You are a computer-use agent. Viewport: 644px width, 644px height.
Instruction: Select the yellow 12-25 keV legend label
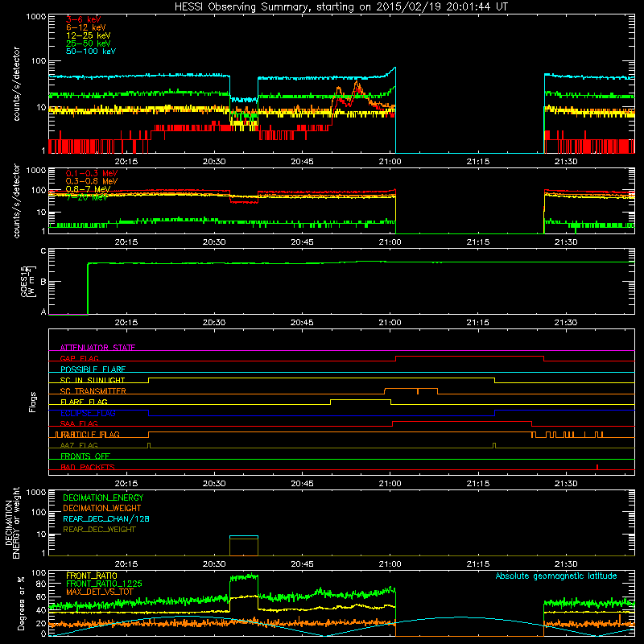[89, 35]
